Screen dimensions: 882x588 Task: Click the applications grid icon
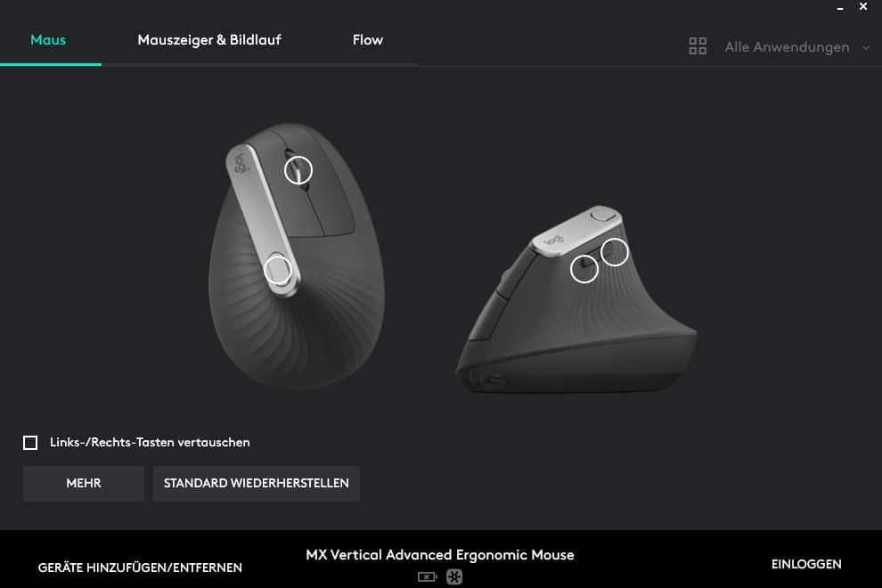pyautogui.click(x=698, y=46)
